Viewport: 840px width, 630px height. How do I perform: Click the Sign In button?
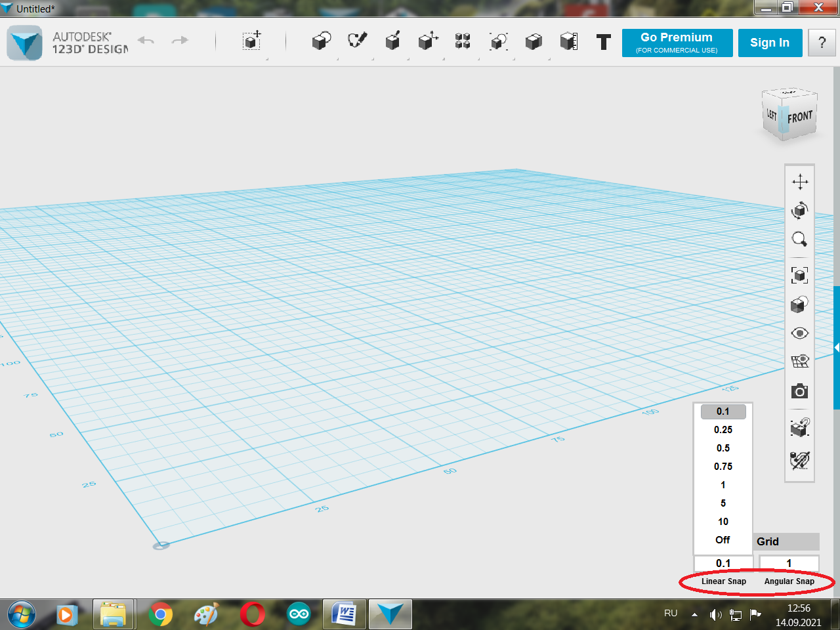click(x=770, y=43)
